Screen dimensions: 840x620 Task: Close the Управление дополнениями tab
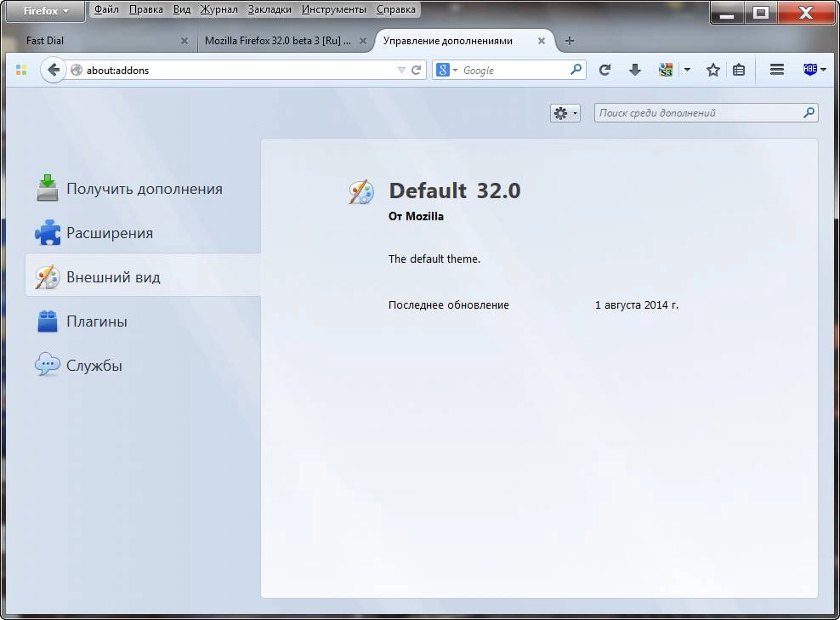[x=541, y=41]
